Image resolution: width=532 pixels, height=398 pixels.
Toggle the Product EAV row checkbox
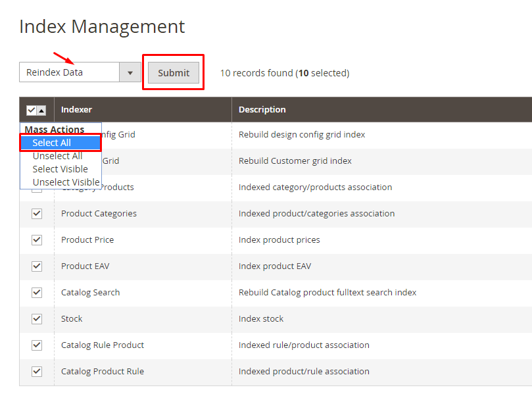[x=37, y=266]
